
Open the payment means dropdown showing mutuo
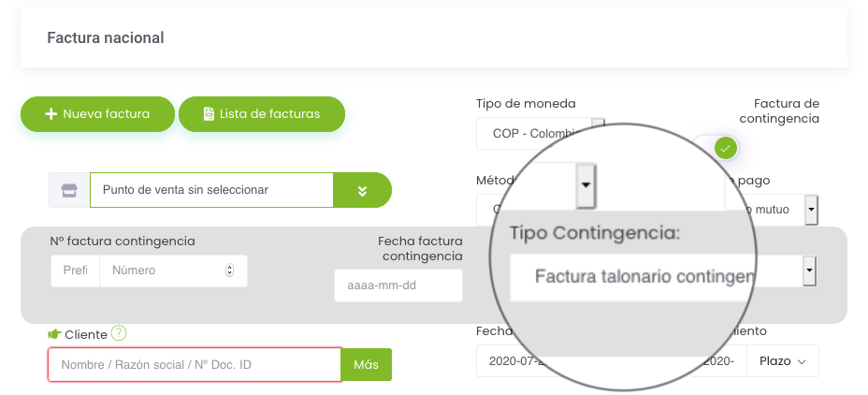[x=771, y=210]
